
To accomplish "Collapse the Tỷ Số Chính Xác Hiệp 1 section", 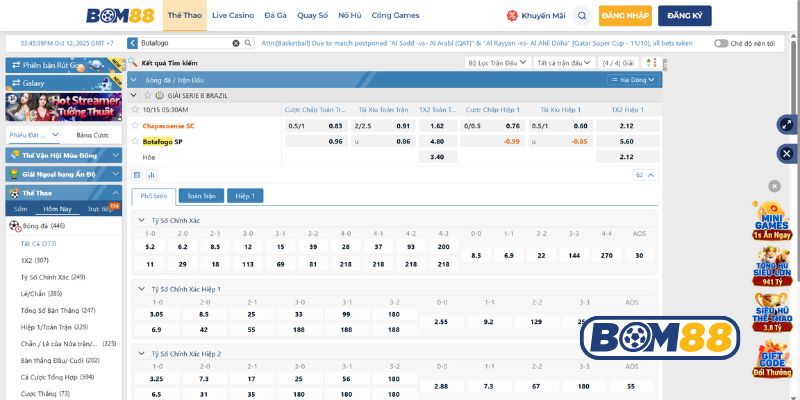I will [141, 289].
